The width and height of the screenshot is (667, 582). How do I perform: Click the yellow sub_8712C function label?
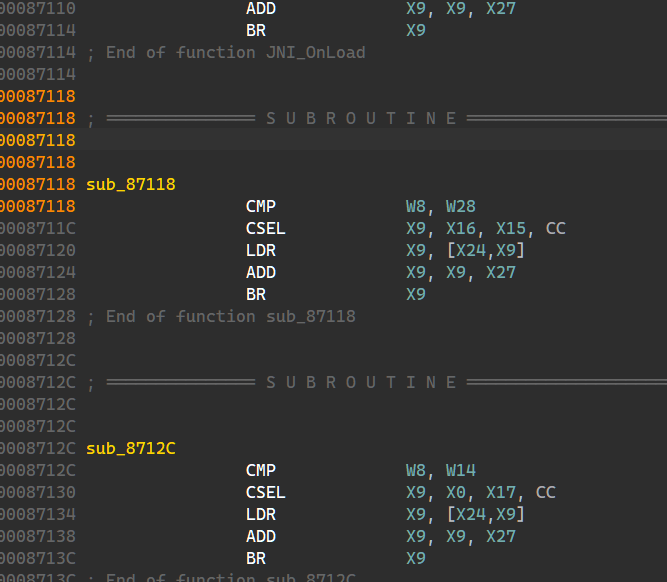131,448
